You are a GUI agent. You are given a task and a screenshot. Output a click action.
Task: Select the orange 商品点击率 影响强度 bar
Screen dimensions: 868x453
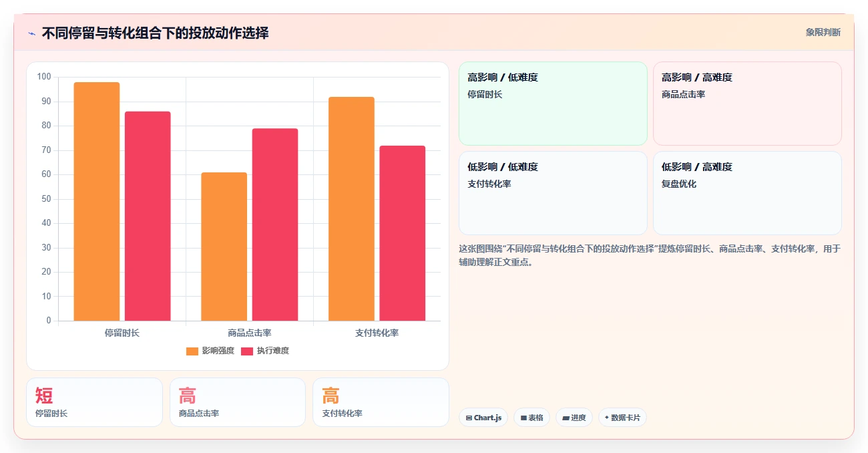pyautogui.click(x=224, y=247)
